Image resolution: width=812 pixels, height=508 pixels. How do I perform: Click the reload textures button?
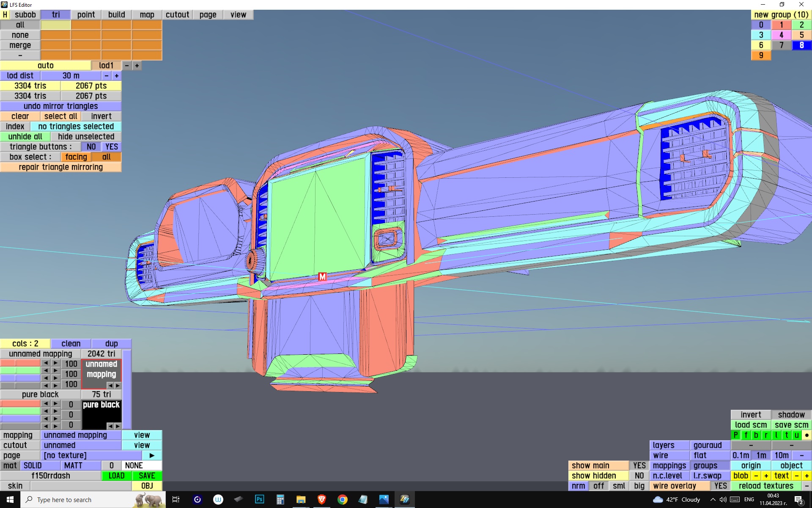click(766, 486)
